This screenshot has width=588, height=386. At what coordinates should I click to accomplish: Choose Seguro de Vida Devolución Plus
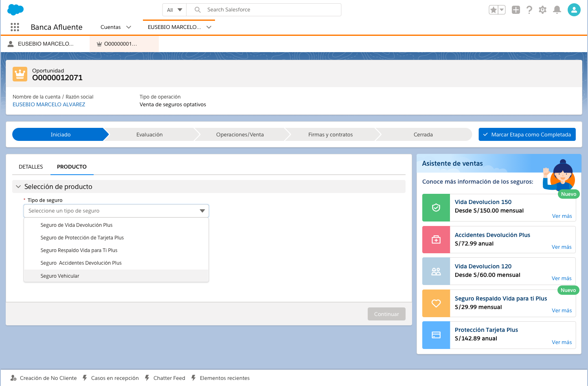(x=116, y=225)
